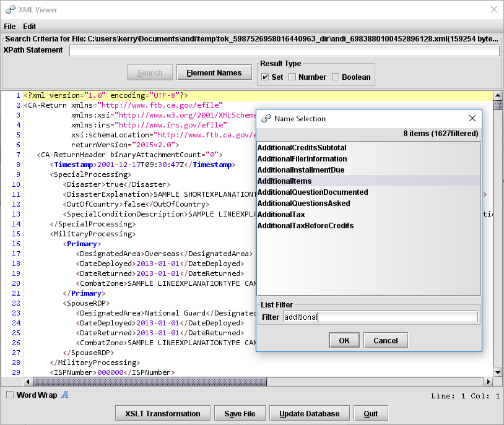Viewport: 504px width, 425px height.
Task: Click the Quit button
Action: pyautogui.click(x=371, y=413)
